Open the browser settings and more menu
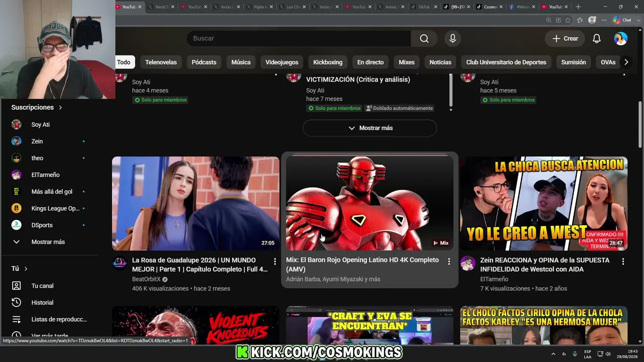The height and width of the screenshot is (362, 644). pyautogui.click(x=604, y=20)
